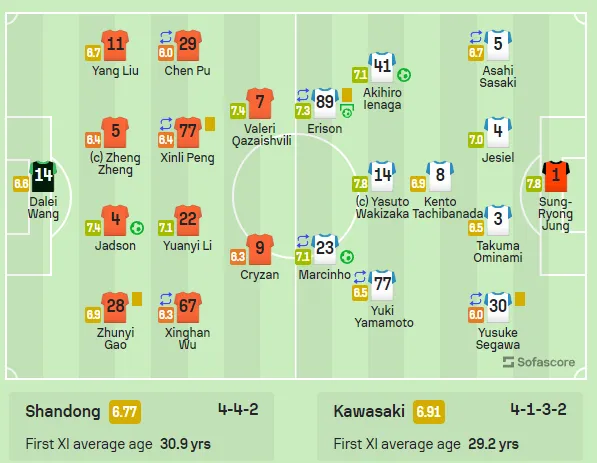Click Dalei Wang's green goalkeeper jersey 14
This screenshot has width=597, height=463.
(43, 176)
